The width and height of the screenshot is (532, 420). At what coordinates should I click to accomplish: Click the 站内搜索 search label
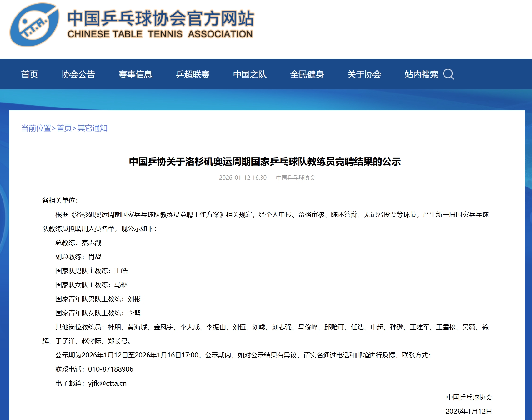click(421, 74)
